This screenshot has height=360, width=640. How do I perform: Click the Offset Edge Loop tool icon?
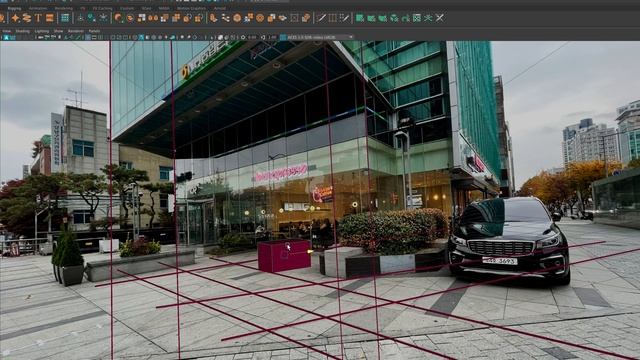(x=344, y=18)
